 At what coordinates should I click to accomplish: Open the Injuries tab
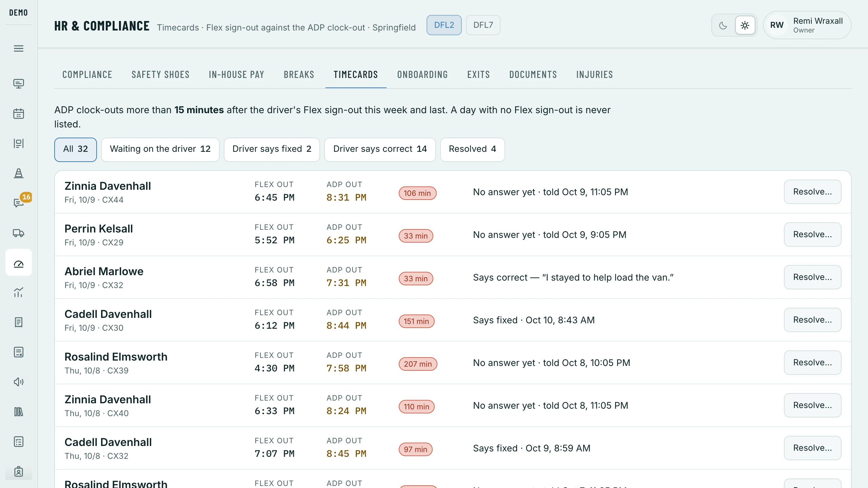coord(594,75)
